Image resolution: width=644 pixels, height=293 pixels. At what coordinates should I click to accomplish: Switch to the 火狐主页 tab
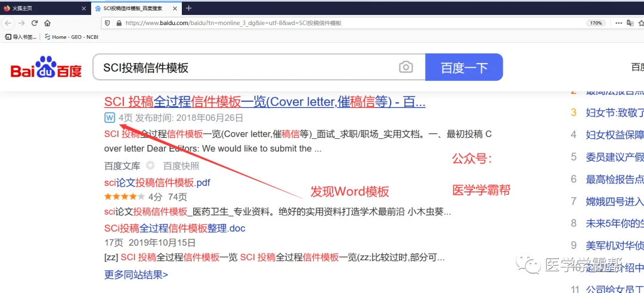coord(44,8)
